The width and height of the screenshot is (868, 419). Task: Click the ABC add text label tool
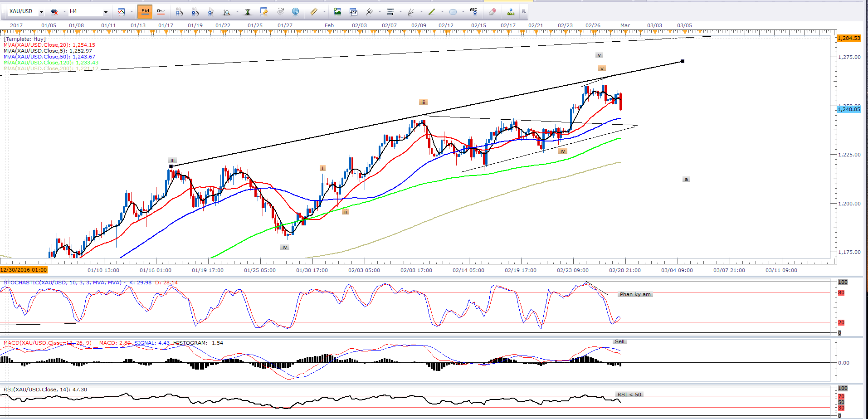(x=473, y=11)
